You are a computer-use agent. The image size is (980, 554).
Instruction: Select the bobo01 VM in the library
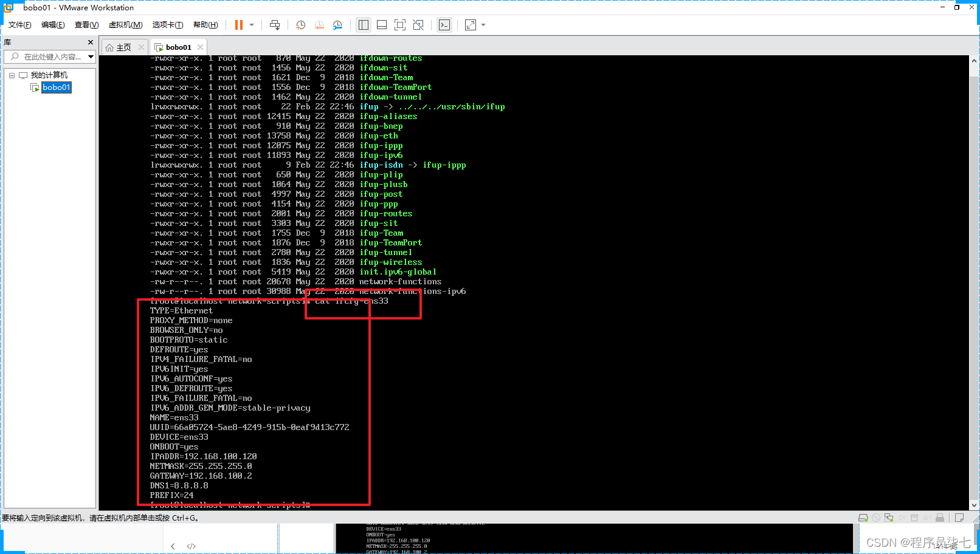point(57,87)
